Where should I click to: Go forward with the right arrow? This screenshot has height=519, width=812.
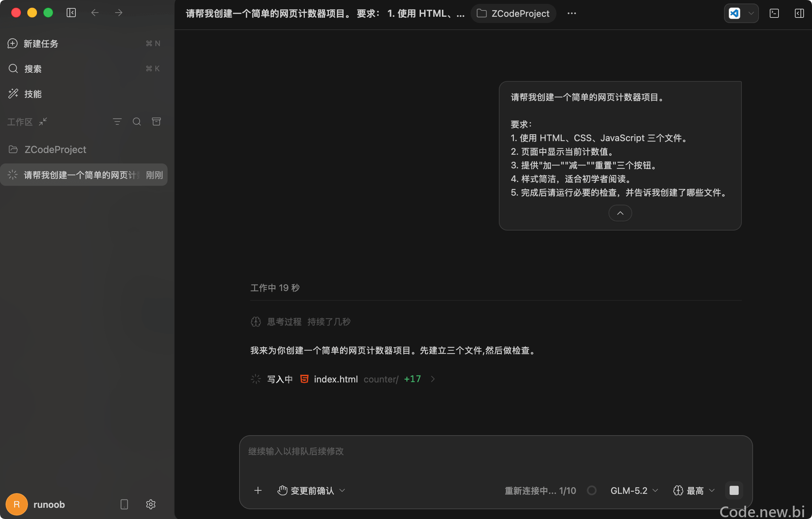(x=119, y=13)
